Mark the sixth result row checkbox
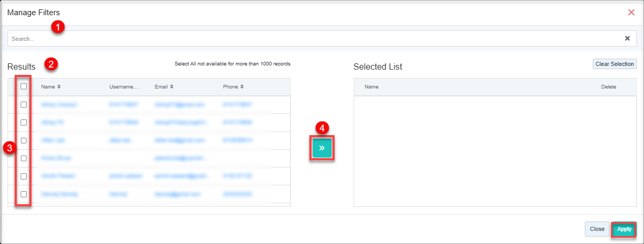Image resolution: width=644 pixels, height=244 pixels. [x=24, y=194]
